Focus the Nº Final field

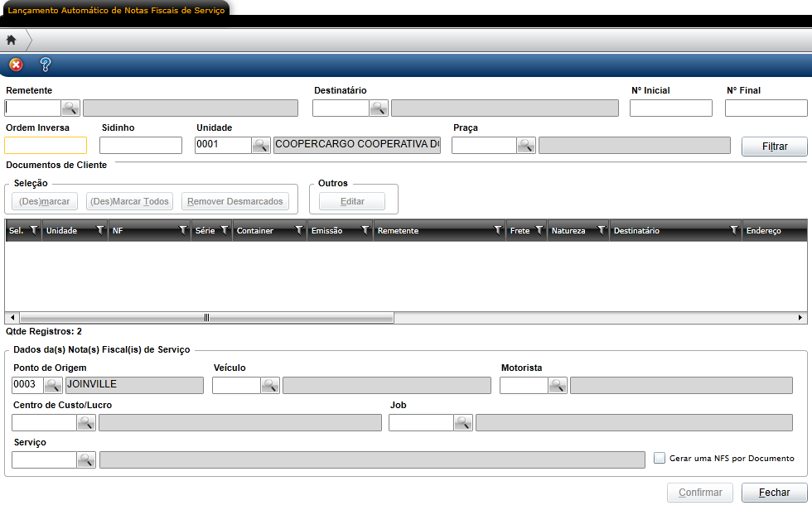(x=766, y=108)
